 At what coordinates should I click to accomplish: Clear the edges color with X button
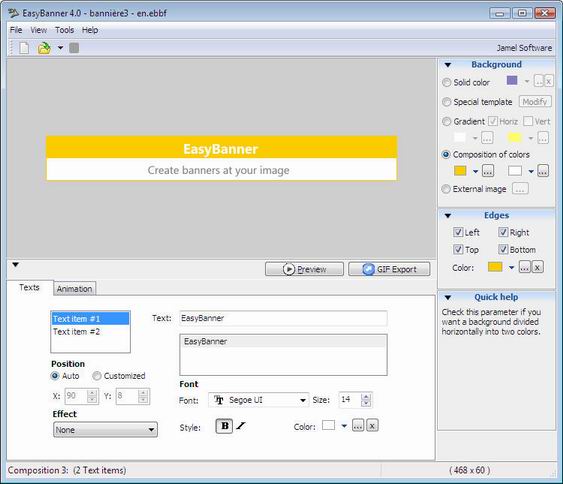537,267
